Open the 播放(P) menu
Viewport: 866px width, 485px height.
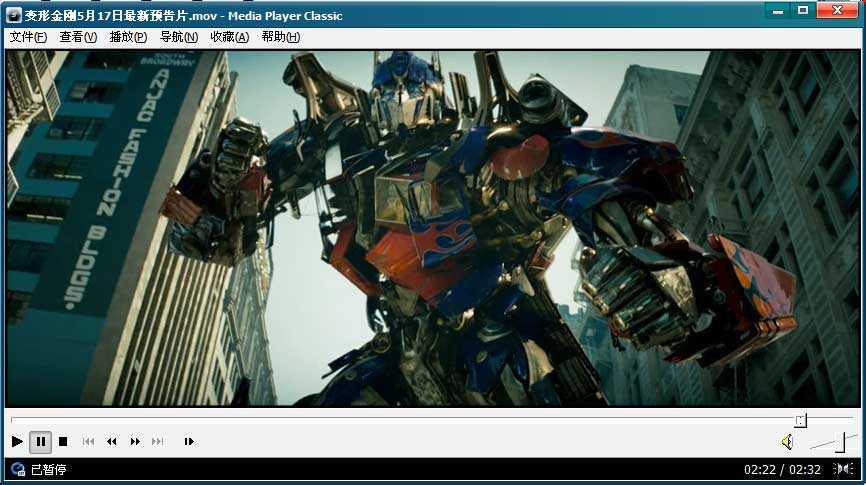coord(128,37)
